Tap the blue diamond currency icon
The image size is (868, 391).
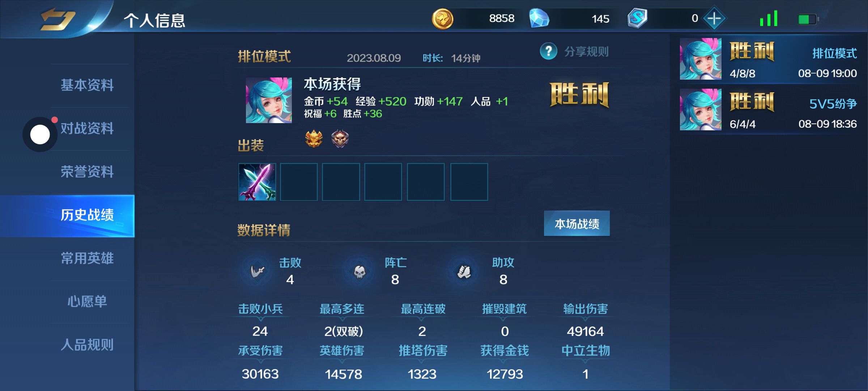pyautogui.click(x=539, y=18)
